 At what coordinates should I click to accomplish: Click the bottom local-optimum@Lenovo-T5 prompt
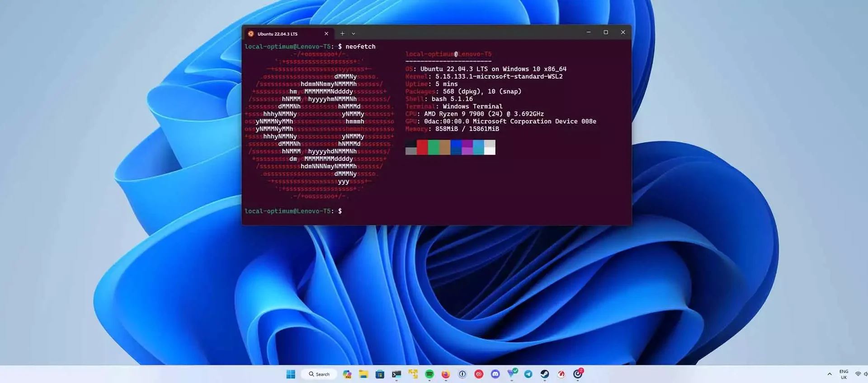pos(293,211)
